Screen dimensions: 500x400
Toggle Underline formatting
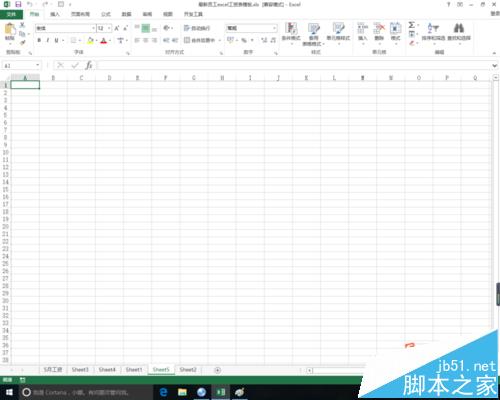click(x=56, y=40)
